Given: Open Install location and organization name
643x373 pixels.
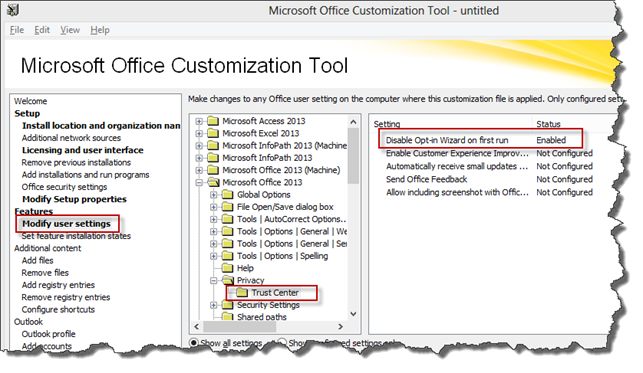Looking at the screenshot, I should point(101,126).
